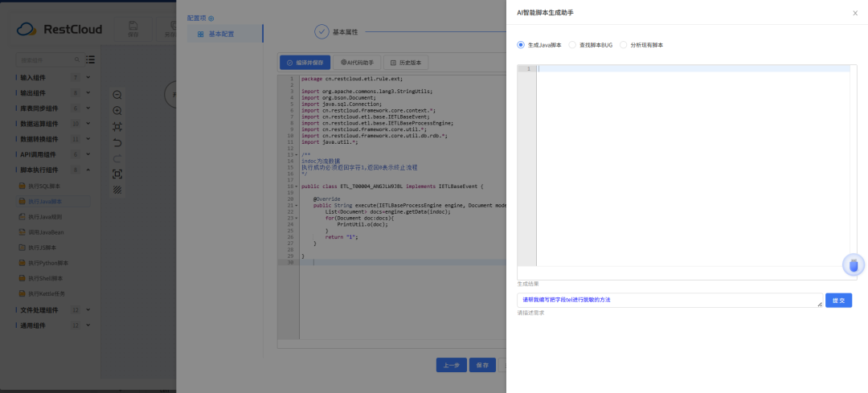Close the AI智能脚本生成助手 panel
The image size is (868, 393).
[x=854, y=13]
